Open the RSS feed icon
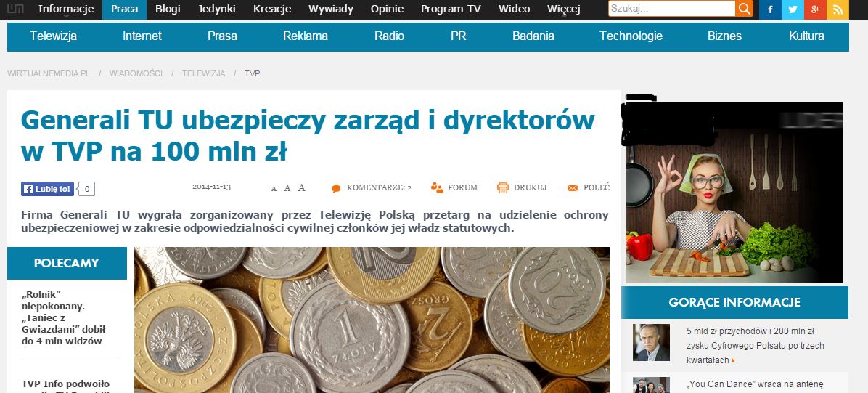Screen dimensions: 868x393 pyautogui.click(x=838, y=9)
